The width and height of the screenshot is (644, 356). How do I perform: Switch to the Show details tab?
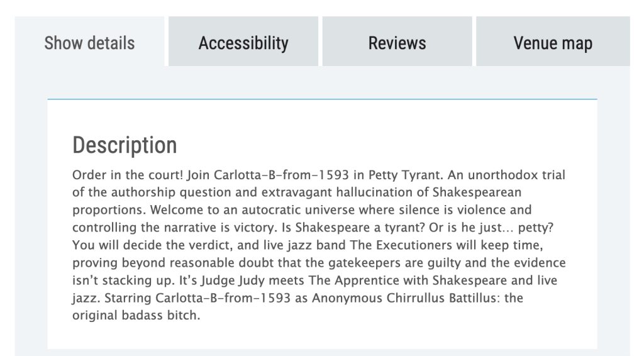point(89,43)
